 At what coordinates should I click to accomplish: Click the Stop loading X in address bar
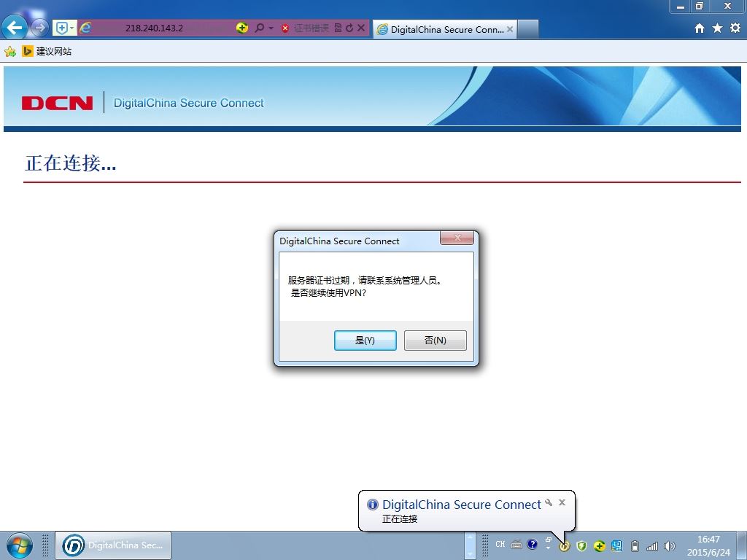pyautogui.click(x=361, y=28)
